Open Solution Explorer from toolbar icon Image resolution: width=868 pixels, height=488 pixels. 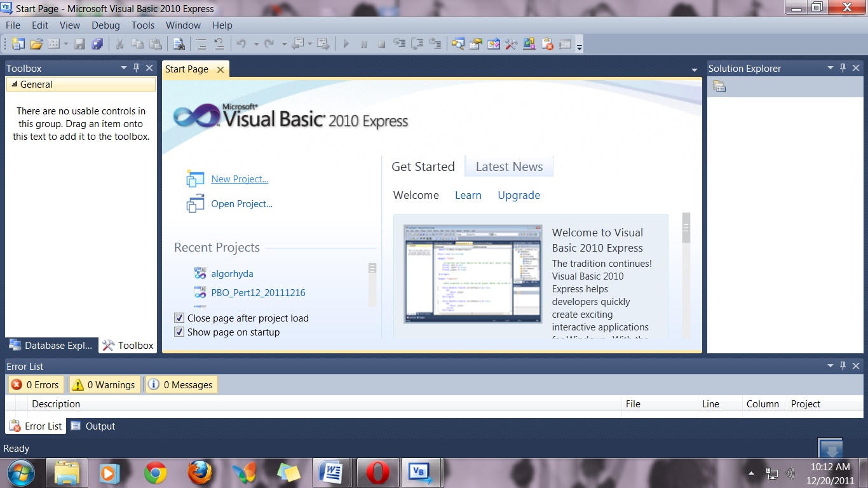pos(458,44)
